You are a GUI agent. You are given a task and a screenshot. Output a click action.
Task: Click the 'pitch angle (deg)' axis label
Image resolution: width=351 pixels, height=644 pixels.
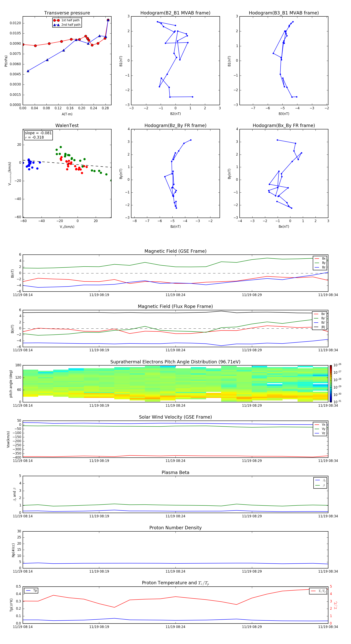pyautogui.click(x=11, y=384)
